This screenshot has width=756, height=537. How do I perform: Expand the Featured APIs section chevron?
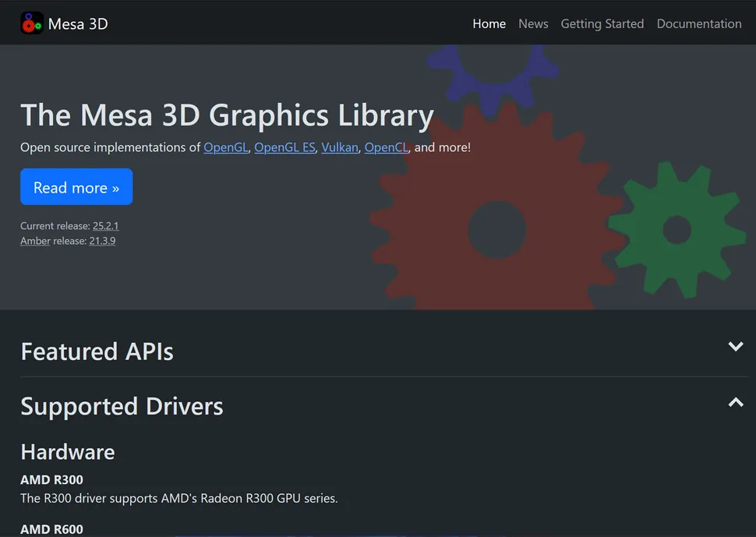coord(735,347)
